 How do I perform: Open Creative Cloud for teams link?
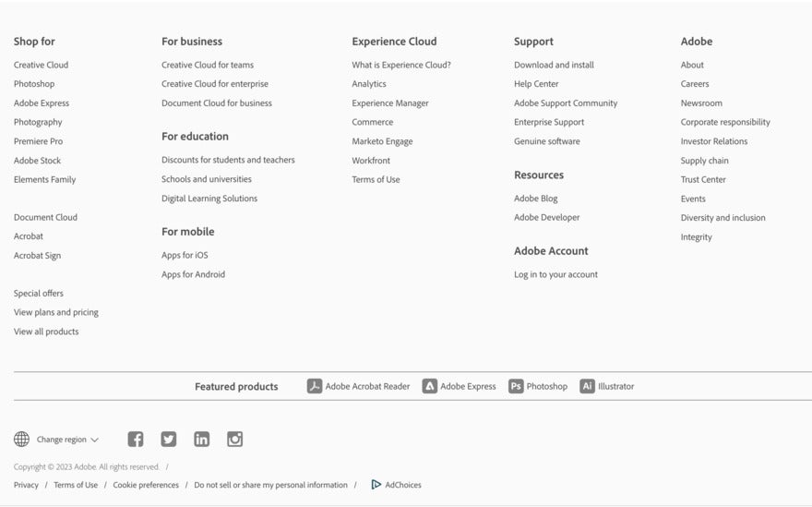(x=208, y=65)
